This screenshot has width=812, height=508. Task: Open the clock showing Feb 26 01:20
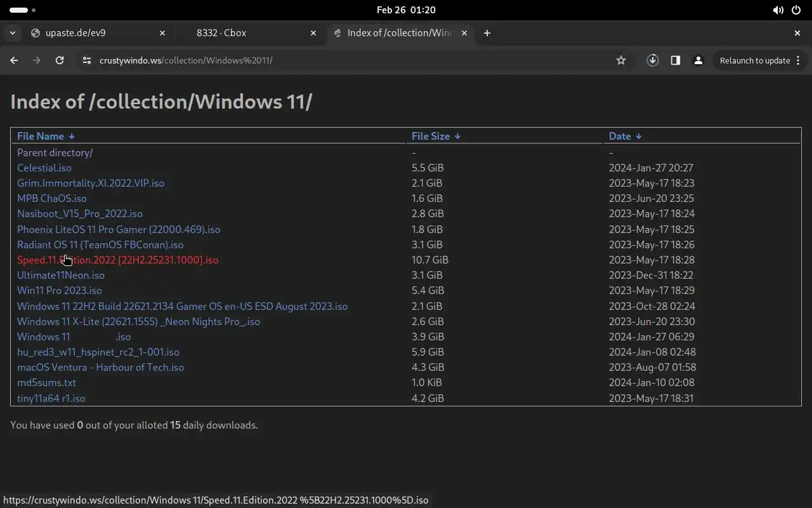pyautogui.click(x=406, y=10)
